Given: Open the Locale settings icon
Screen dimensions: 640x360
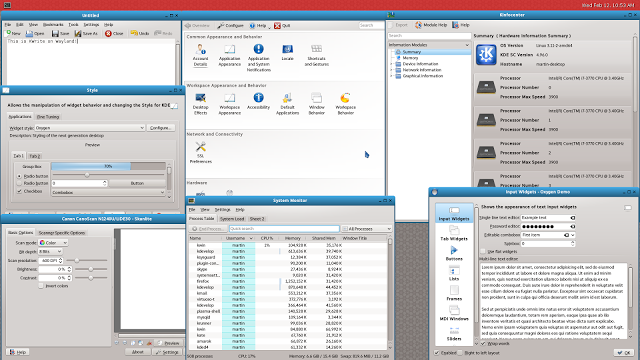Looking at the screenshot, I should (x=287, y=52).
